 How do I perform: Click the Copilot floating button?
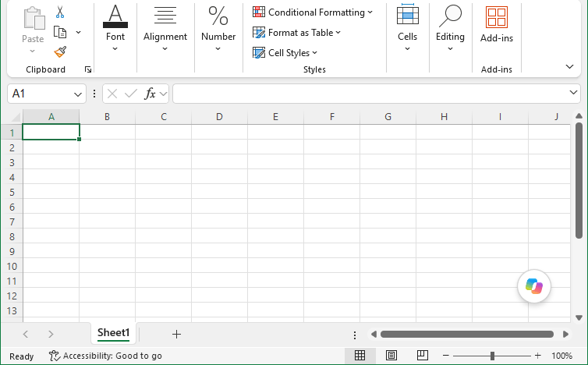pos(534,286)
